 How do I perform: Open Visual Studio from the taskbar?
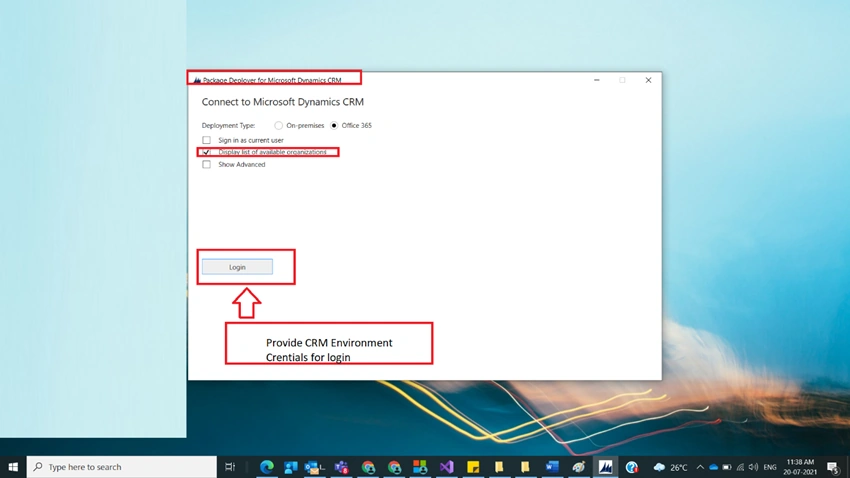click(447, 467)
